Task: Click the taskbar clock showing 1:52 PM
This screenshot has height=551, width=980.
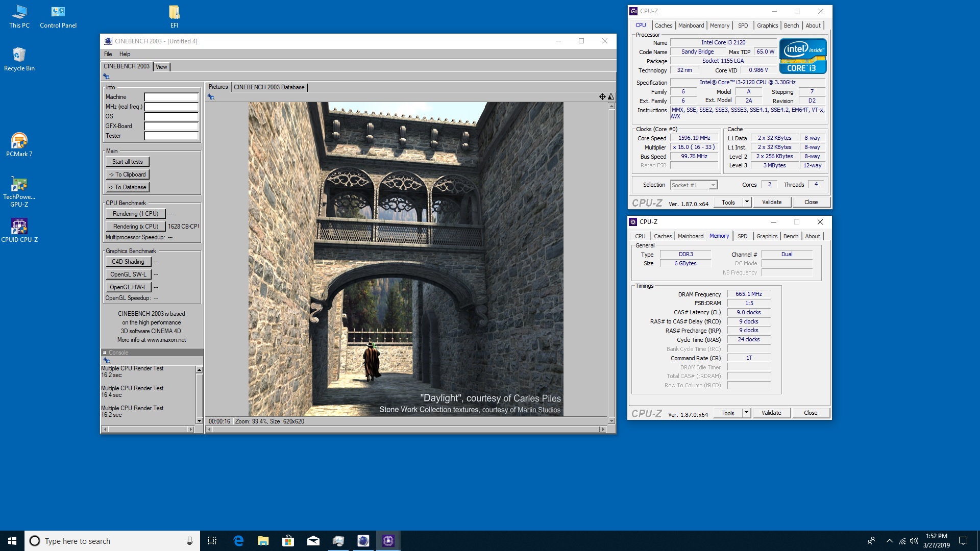Action: pyautogui.click(x=936, y=541)
